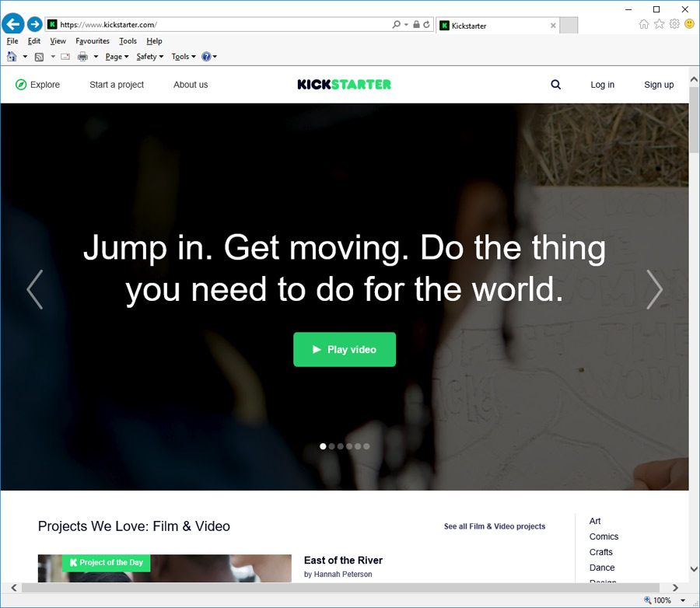Select the Comics category
Viewport: 700px width, 608px height.
(604, 536)
